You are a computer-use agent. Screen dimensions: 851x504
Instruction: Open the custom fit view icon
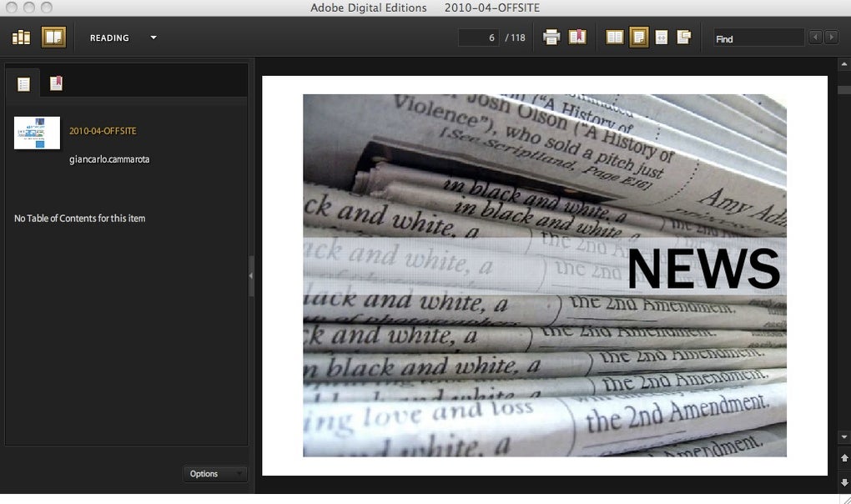tap(684, 37)
